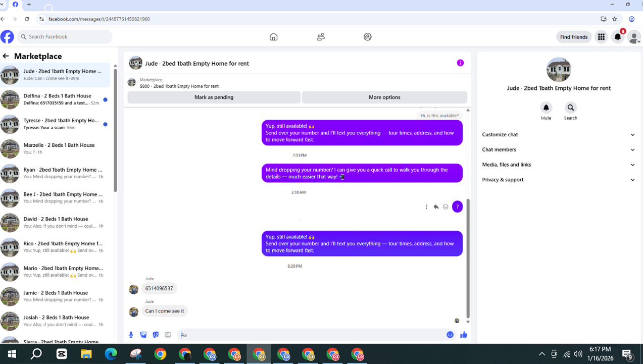Open File Explorer from taskbar

pyautogui.click(x=86, y=354)
